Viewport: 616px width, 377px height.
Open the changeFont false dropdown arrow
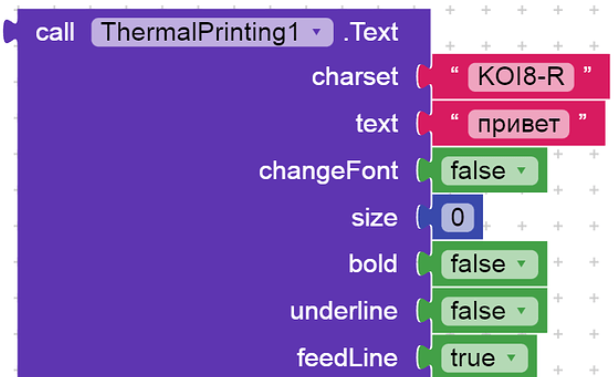pos(521,170)
